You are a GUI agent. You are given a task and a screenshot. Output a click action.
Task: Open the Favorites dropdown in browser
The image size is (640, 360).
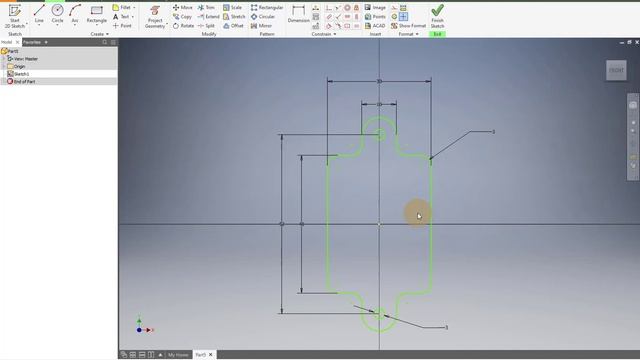click(46, 42)
